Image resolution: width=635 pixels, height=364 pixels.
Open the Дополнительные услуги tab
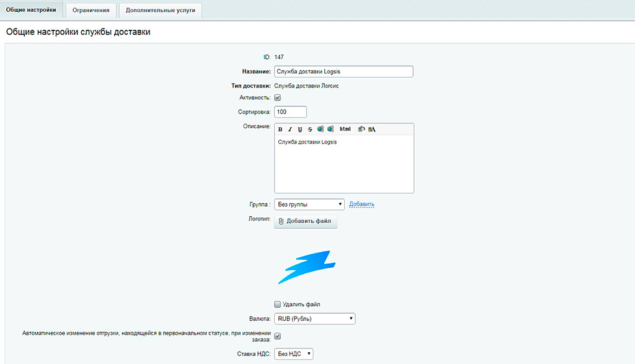point(160,10)
